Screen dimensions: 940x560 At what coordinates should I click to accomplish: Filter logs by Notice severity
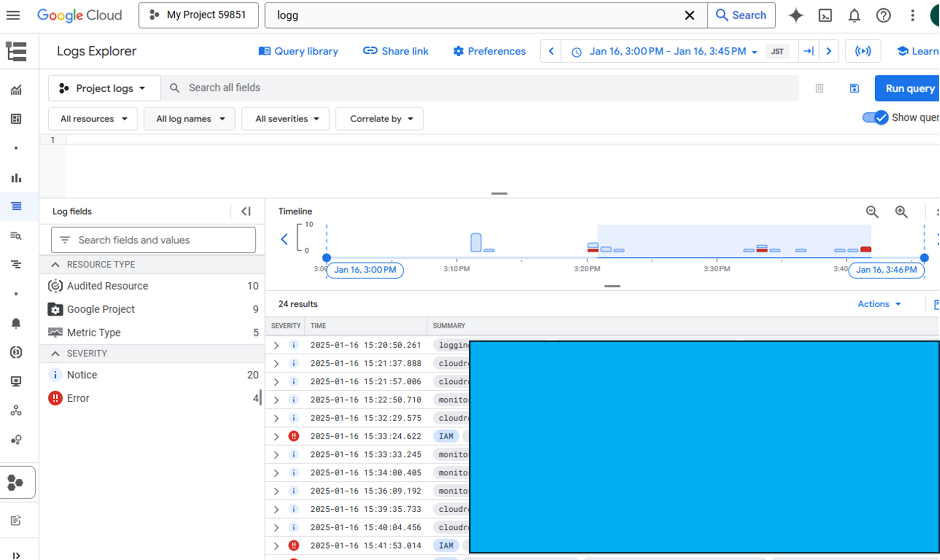pos(153,375)
